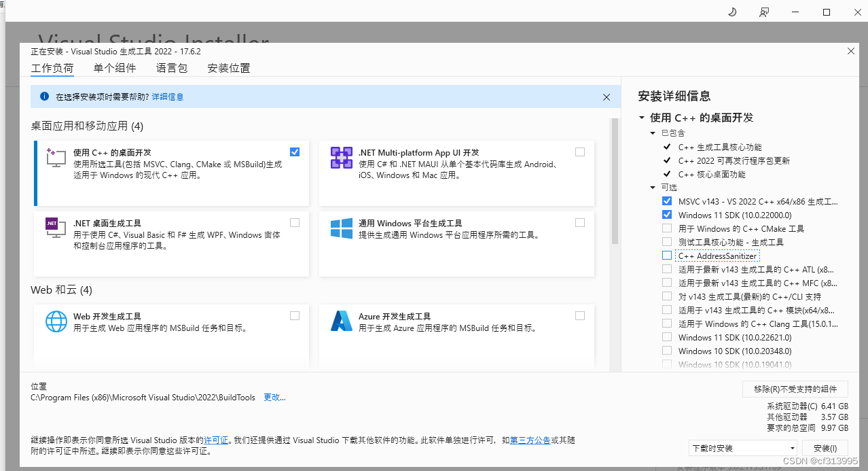The image size is (868, 471).
Task: Check the .NET desktop build tools workload
Action: 294,222
